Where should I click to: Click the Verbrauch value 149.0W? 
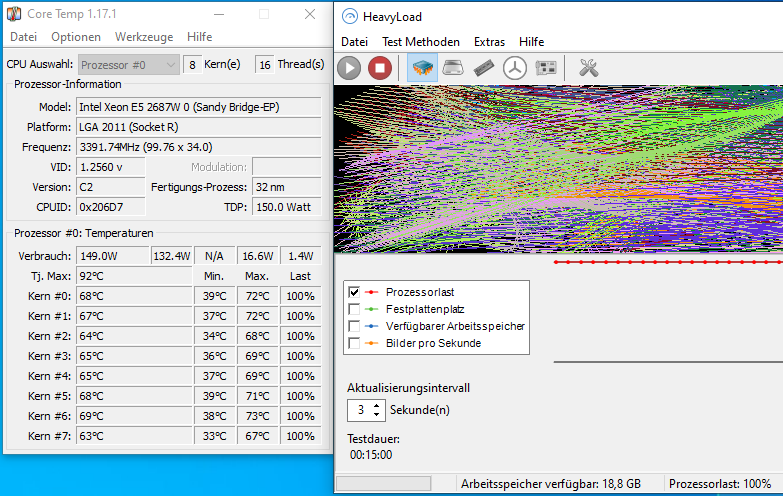tap(113, 256)
